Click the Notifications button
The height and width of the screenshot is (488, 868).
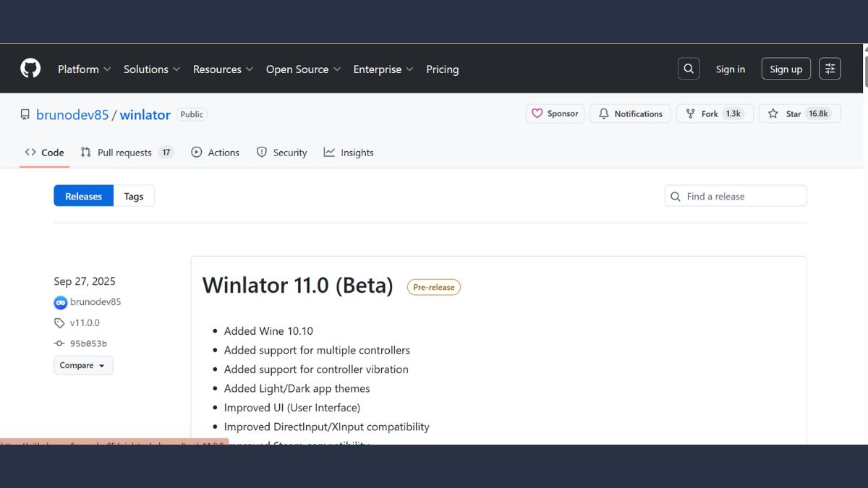click(631, 114)
